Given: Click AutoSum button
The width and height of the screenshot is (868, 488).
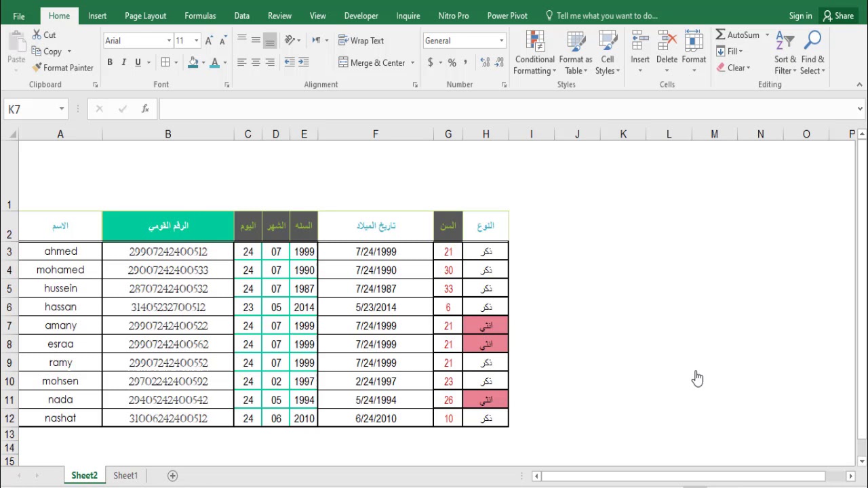Looking at the screenshot, I should pos(737,35).
